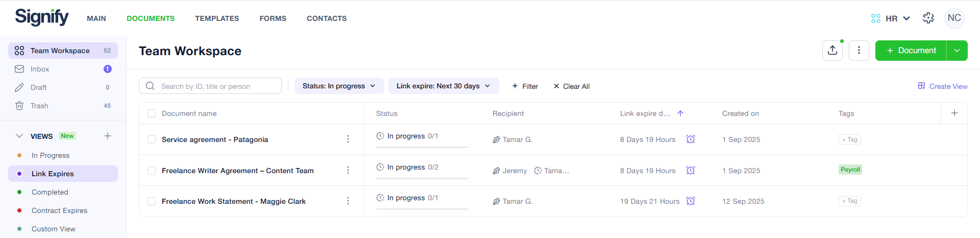Viewport: 980px width, 238px height.
Task: Check Freelance Work Statement - Maggie Clark row
Action: click(x=152, y=201)
